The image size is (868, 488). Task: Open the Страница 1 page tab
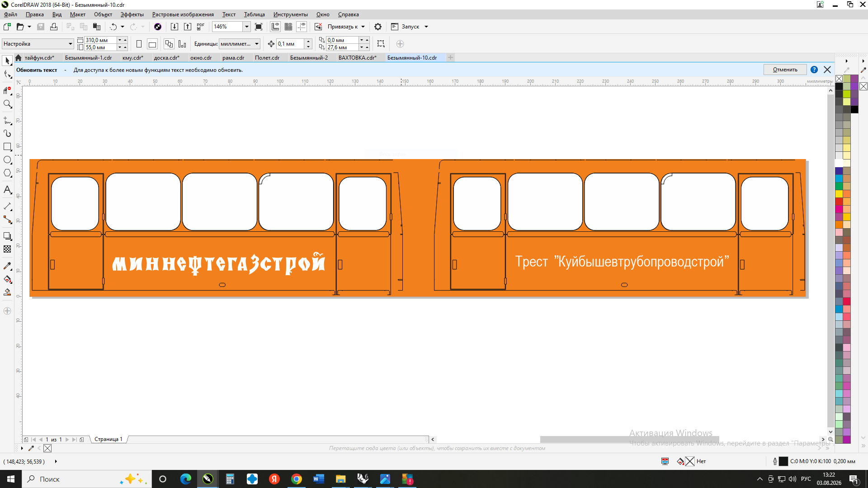pos(108,439)
